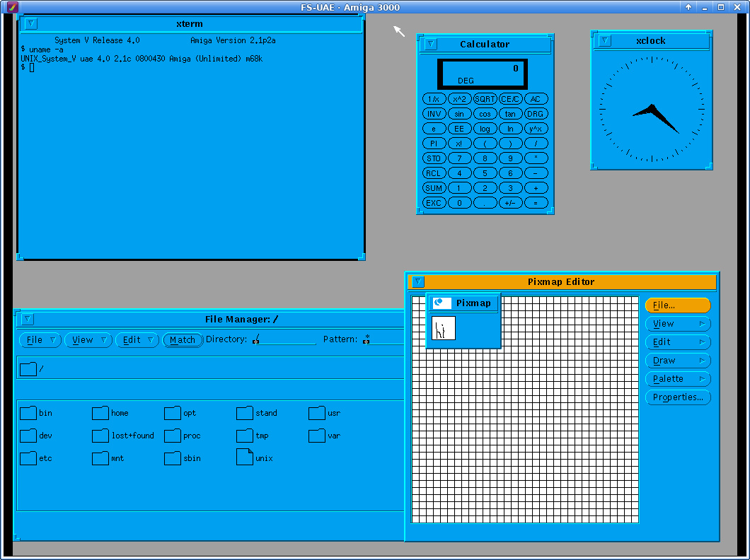Open the bin folder icon
The height and width of the screenshot is (560, 750).
(28, 413)
